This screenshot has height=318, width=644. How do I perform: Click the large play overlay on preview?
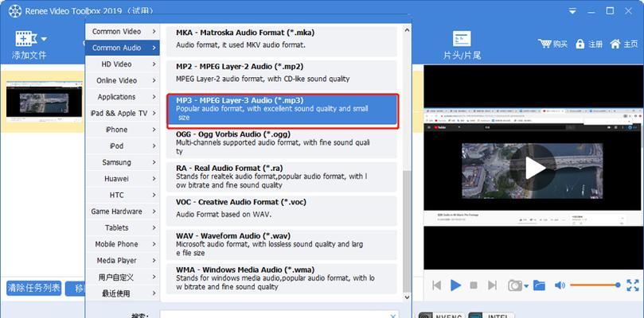[x=533, y=169]
